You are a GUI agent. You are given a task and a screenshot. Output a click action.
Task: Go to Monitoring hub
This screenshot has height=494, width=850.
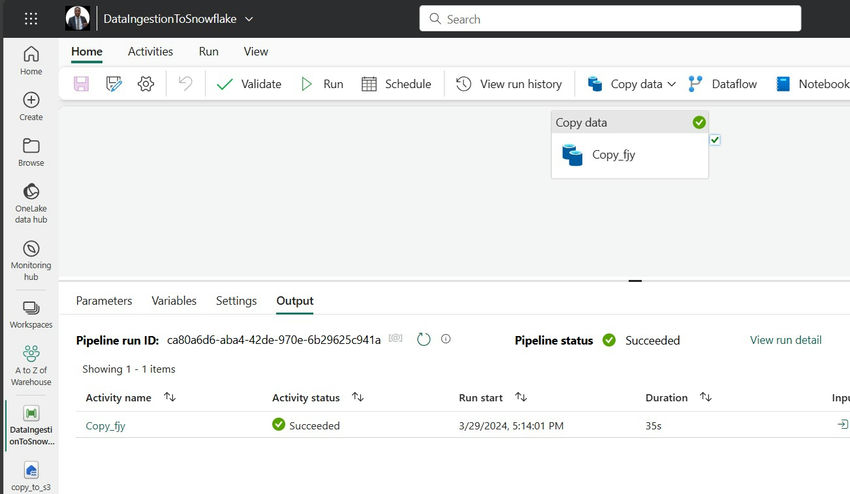pyautogui.click(x=31, y=260)
